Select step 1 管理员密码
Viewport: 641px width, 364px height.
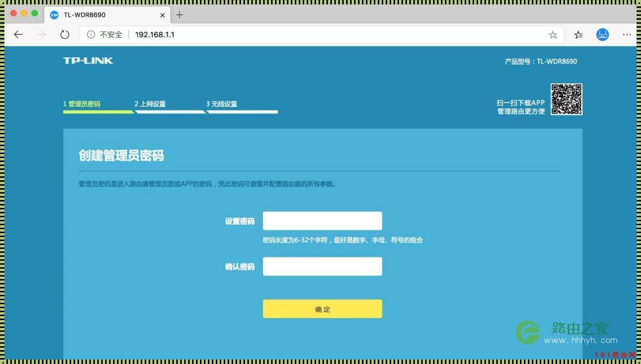[82, 104]
